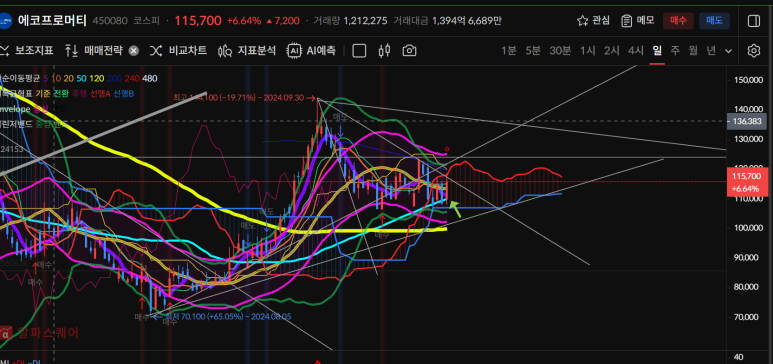773x364 pixels.
Task: Select the 년 yearly timeframe
Action: [711, 50]
